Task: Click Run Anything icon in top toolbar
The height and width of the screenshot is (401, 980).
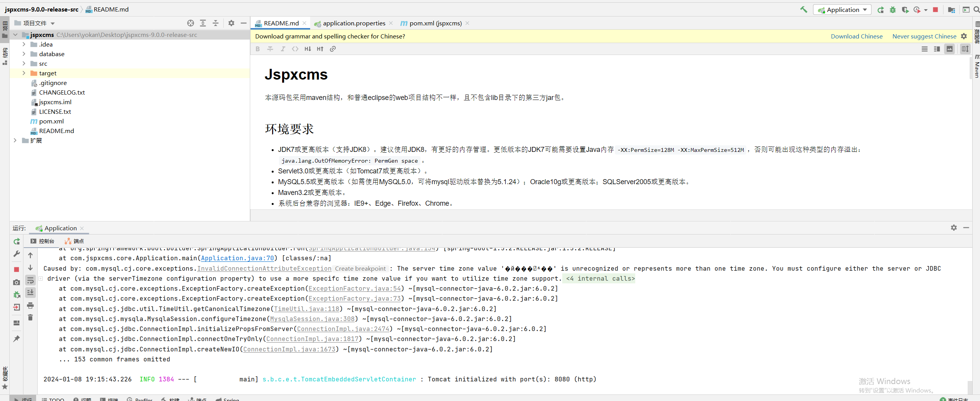Action: click(x=966, y=10)
